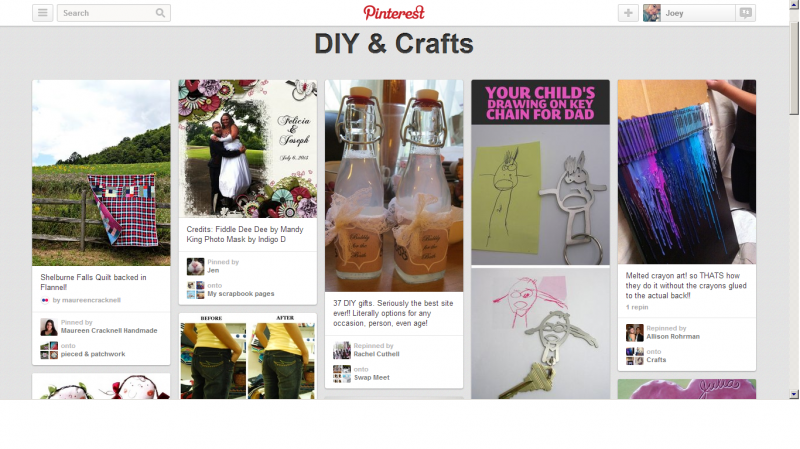Click Joey's profile avatar
800x449 pixels.
[652, 13]
